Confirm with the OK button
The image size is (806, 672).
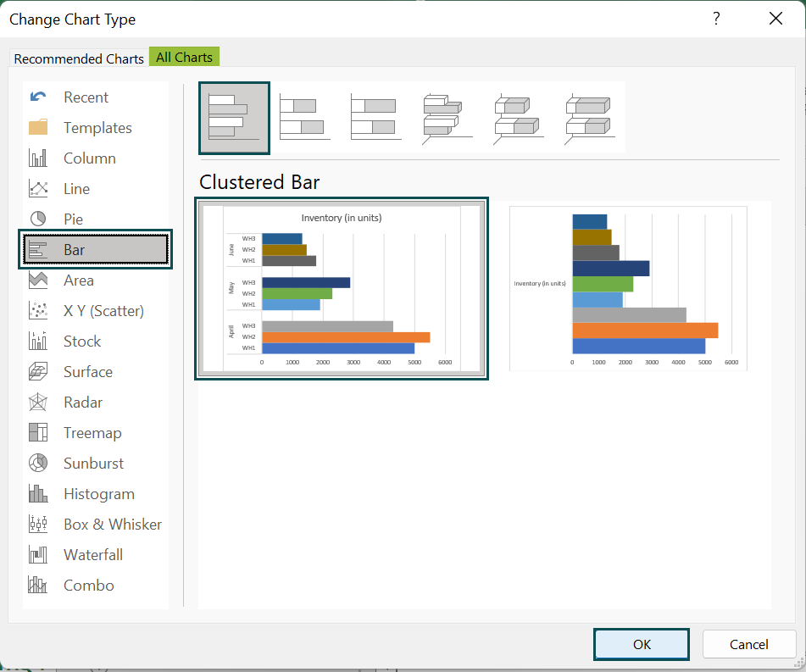tap(642, 644)
